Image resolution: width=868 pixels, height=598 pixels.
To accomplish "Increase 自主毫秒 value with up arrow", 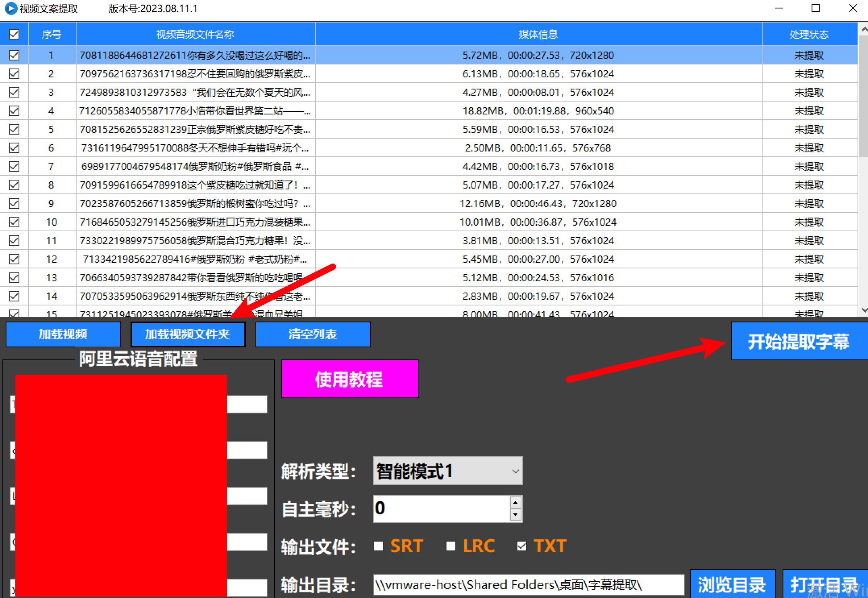I will click(x=515, y=503).
